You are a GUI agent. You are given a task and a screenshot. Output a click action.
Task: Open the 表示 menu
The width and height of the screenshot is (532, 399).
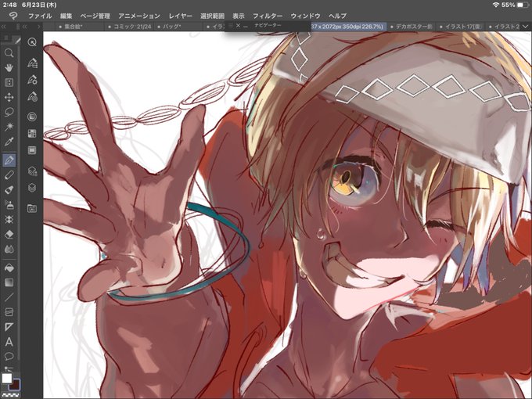point(239,16)
